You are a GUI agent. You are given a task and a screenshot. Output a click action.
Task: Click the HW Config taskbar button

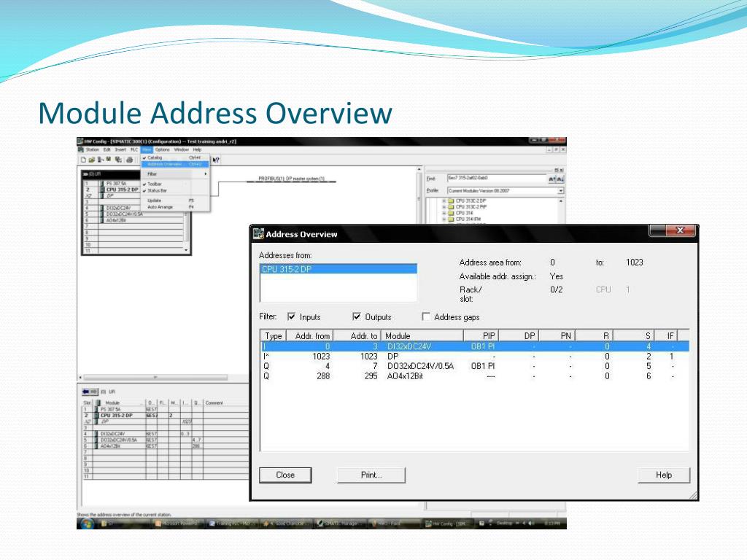click(447, 524)
